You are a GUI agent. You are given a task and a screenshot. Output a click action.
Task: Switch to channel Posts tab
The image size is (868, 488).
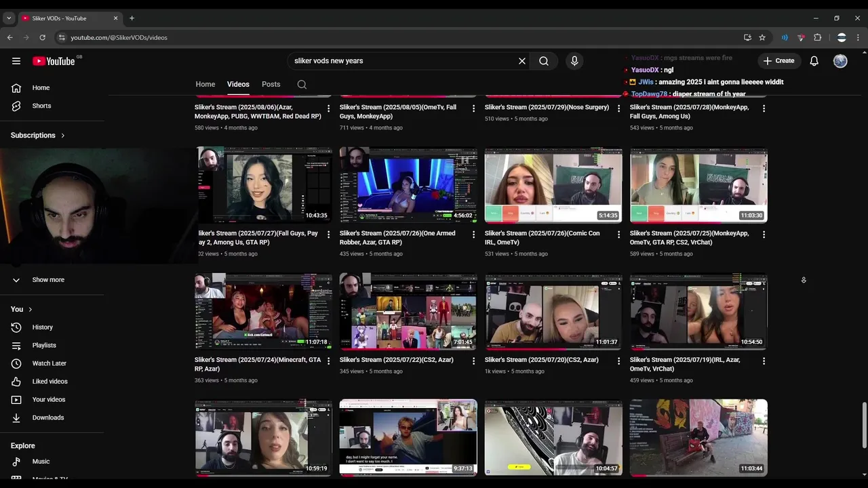pyautogui.click(x=271, y=84)
